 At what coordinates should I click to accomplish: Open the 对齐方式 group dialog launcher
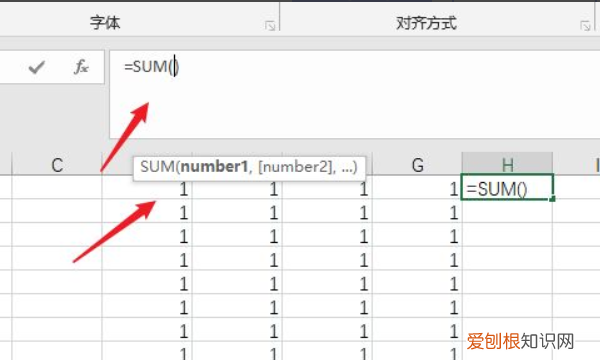[585, 26]
